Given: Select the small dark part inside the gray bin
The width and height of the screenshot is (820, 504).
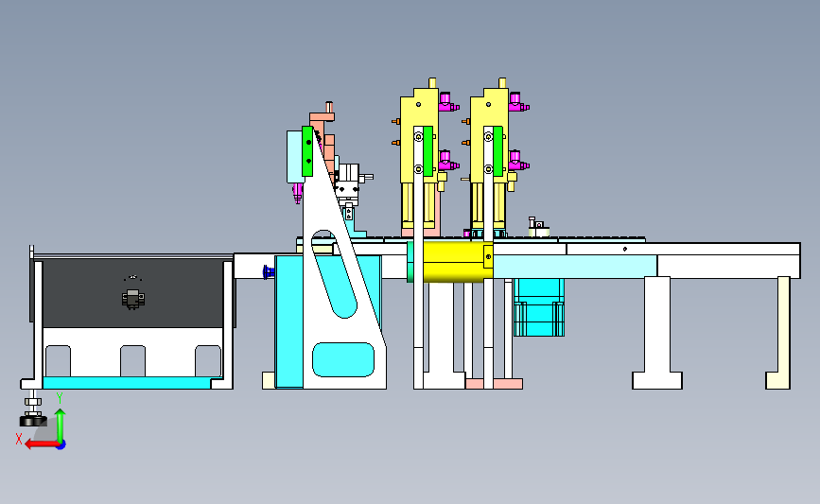Looking at the screenshot, I should [133, 299].
